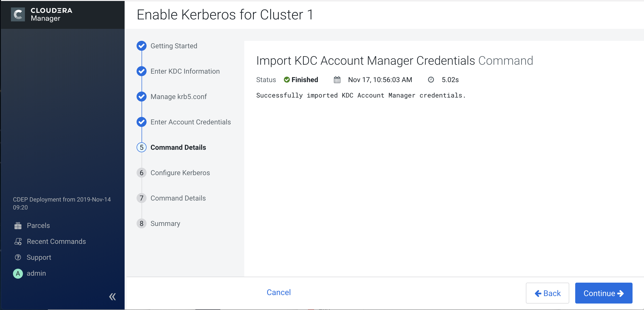Click the clock icon beside the duration
Viewport: 644px width, 310px height.
coord(430,80)
